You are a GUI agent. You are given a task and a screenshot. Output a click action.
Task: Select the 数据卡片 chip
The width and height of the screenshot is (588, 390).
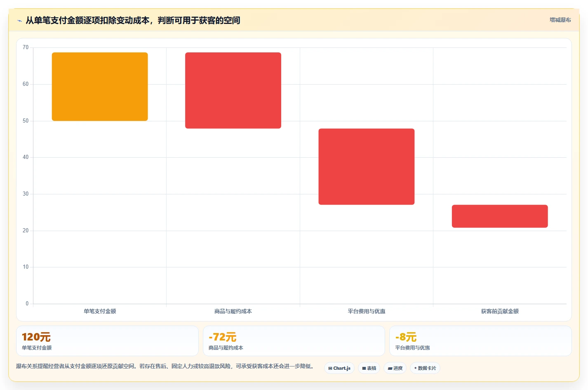425,368
